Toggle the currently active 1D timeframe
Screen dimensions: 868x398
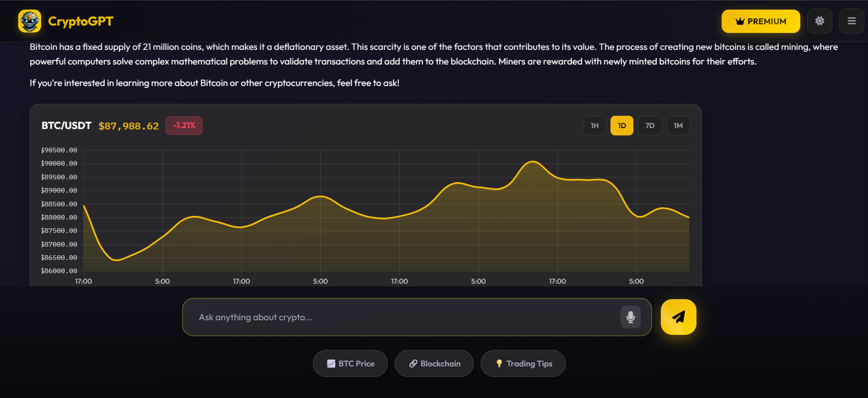point(622,125)
